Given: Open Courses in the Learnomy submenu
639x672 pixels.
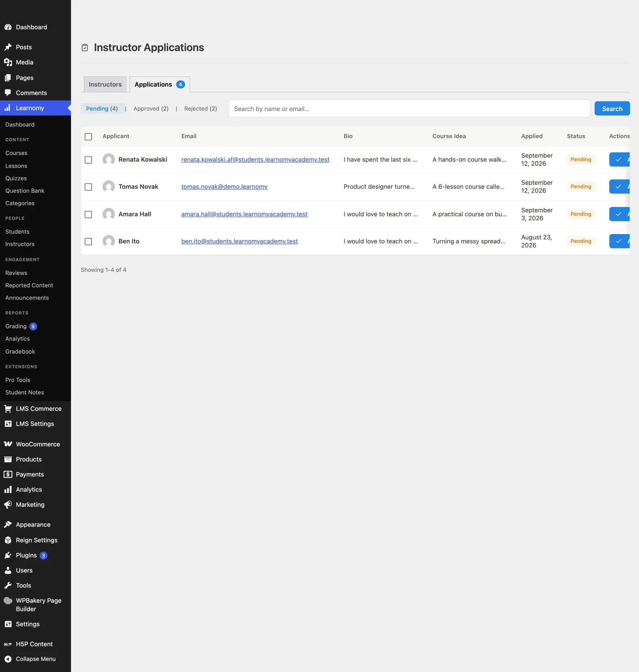Looking at the screenshot, I should click(x=16, y=153).
